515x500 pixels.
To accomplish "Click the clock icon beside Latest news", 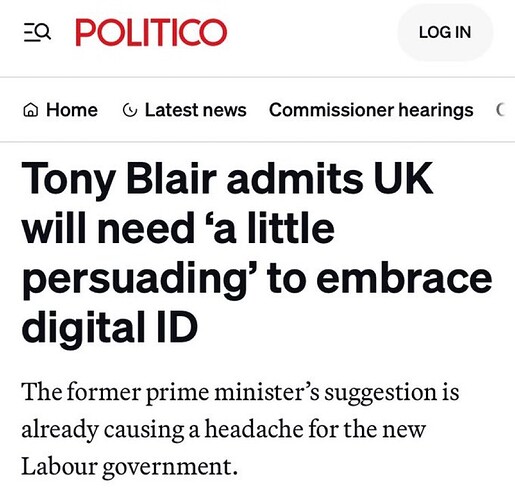I will pos(130,110).
